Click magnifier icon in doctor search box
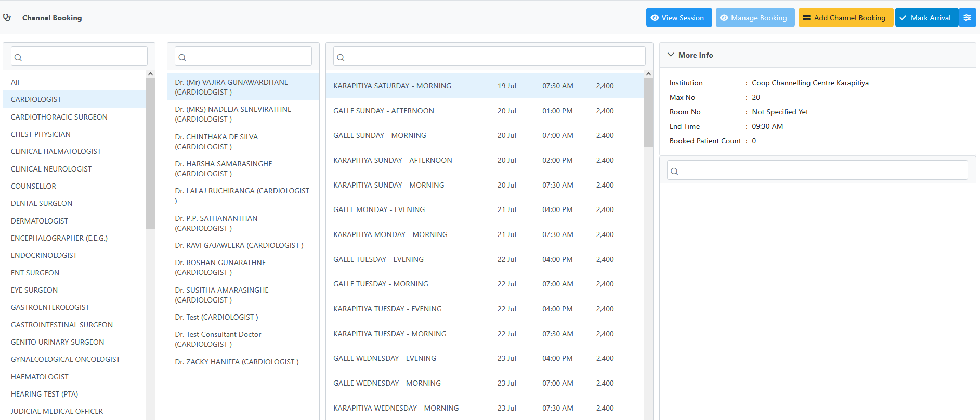980x420 pixels. point(182,58)
